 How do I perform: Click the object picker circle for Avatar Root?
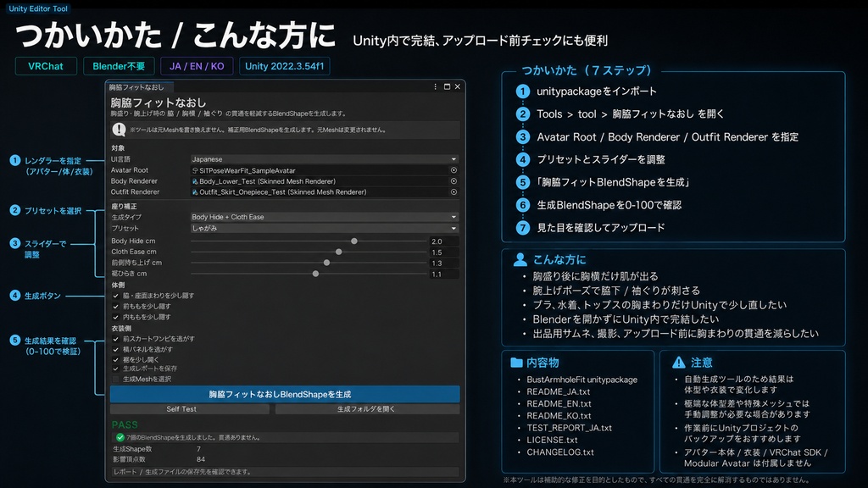pyautogui.click(x=453, y=170)
